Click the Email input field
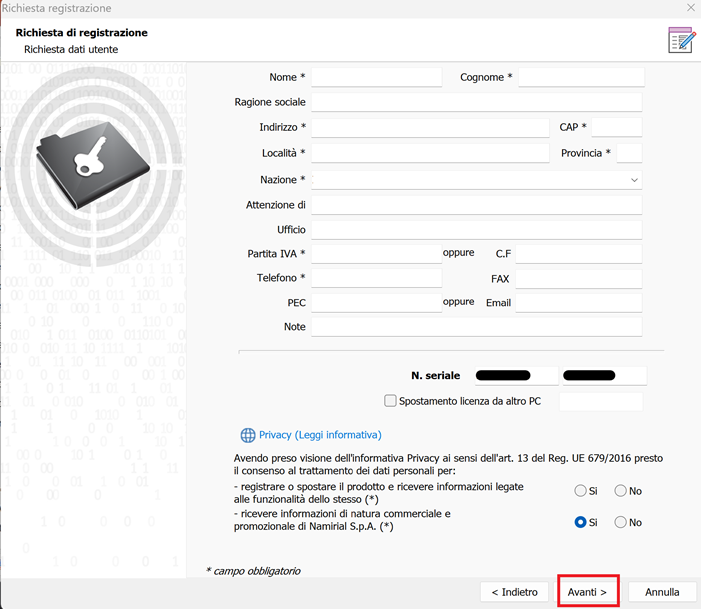 578,303
